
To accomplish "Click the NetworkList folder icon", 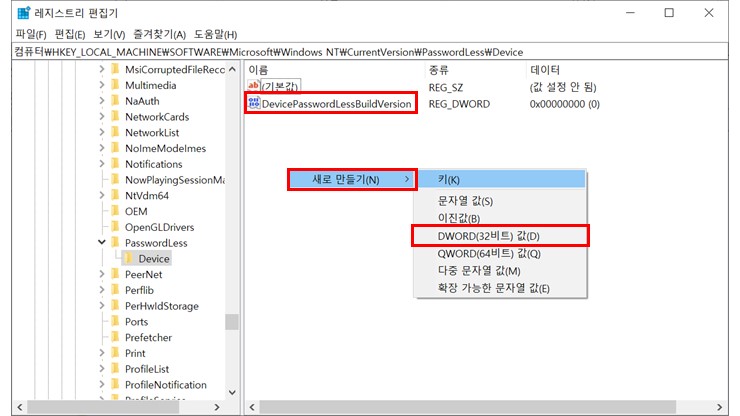I will click(x=115, y=132).
